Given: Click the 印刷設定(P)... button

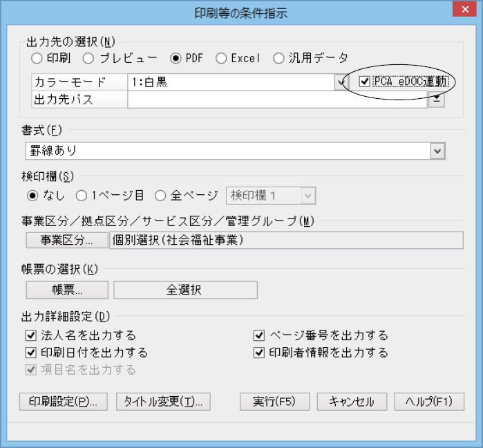Looking at the screenshot, I should click(67, 402).
